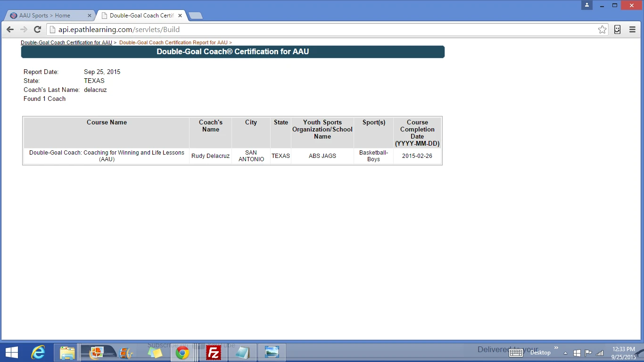
Task: Bookmark page with star icon
Action: [x=602, y=30]
